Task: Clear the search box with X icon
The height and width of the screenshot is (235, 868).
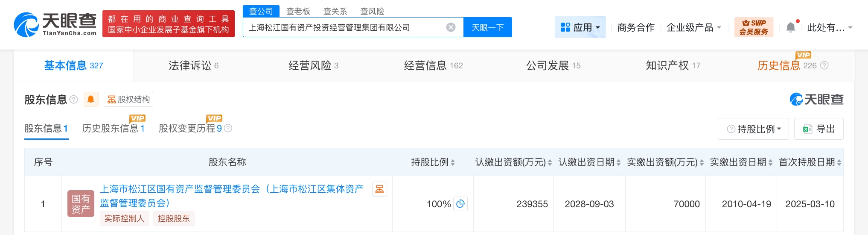Action: [451, 27]
